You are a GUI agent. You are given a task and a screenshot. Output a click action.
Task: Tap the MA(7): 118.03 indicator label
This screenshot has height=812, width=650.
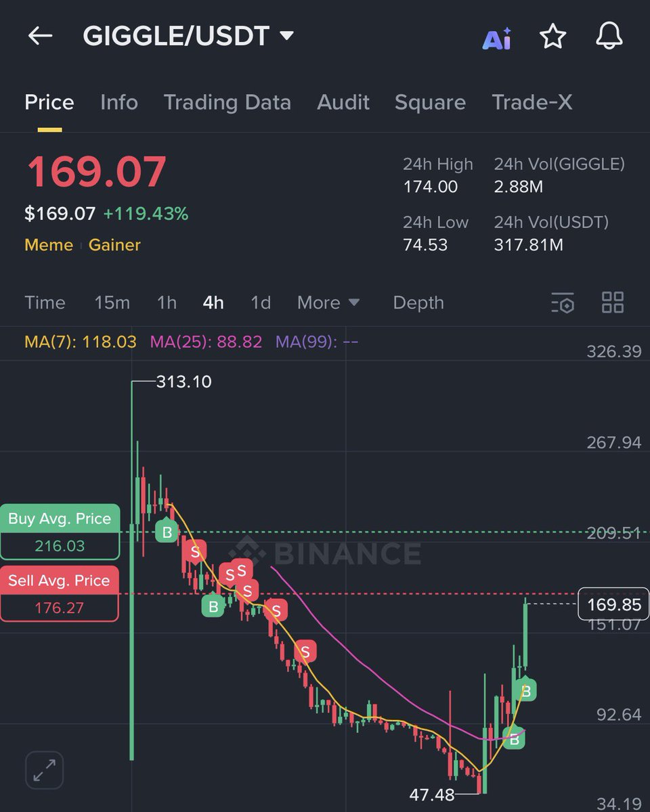81,342
